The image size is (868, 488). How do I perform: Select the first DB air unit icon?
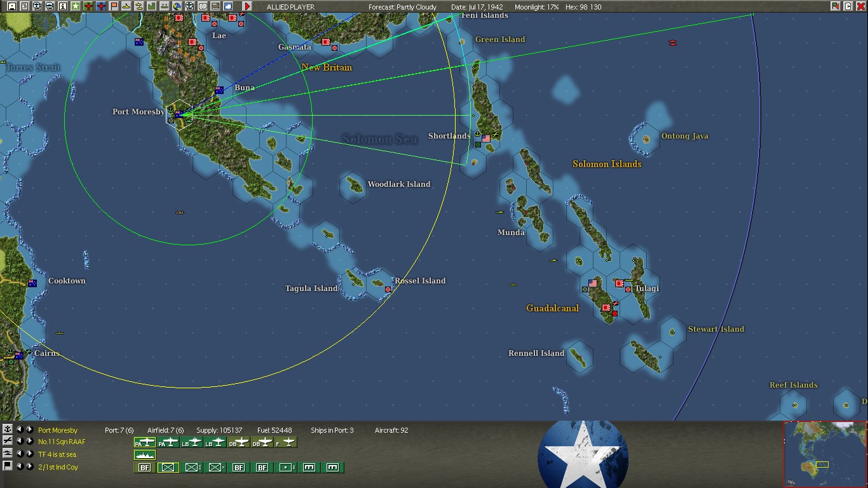click(239, 442)
